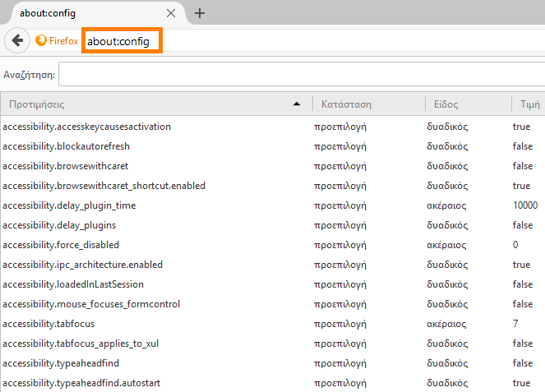Toggle sort arrow in Προτιμήσεις header
The width and height of the screenshot is (545, 392).
[x=297, y=104]
